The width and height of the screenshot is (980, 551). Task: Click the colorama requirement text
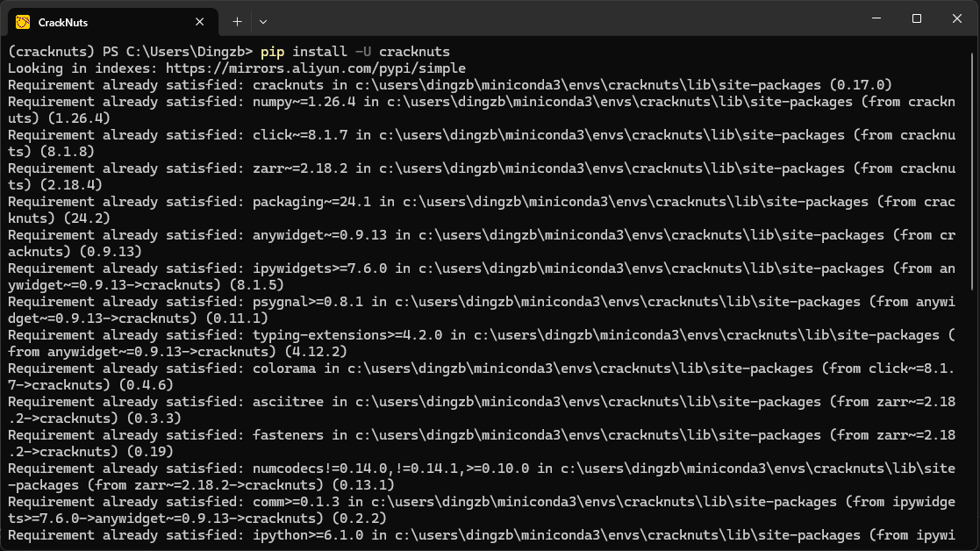tap(283, 369)
